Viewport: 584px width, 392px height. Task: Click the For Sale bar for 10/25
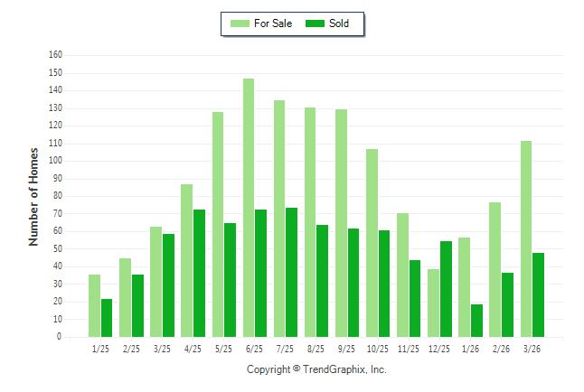(372, 242)
